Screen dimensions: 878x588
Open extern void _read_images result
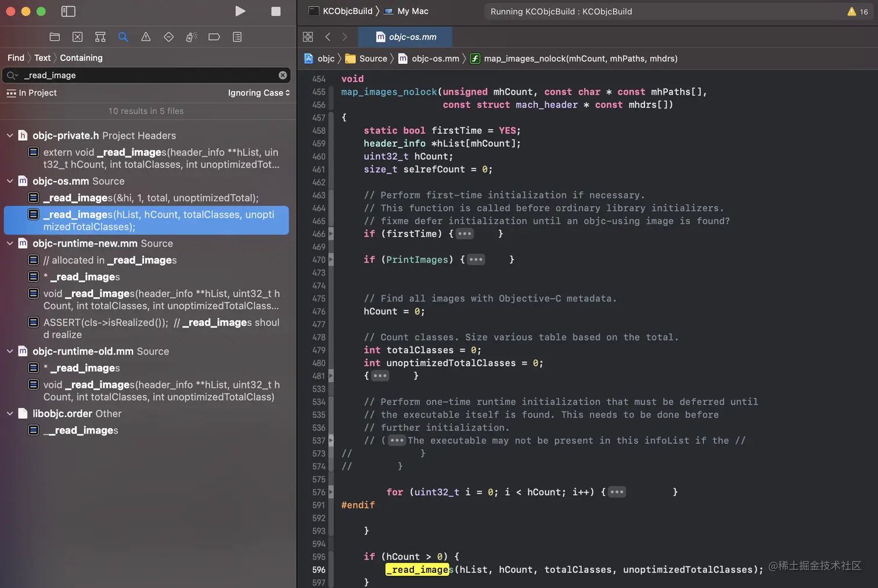pyautogui.click(x=154, y=158)
